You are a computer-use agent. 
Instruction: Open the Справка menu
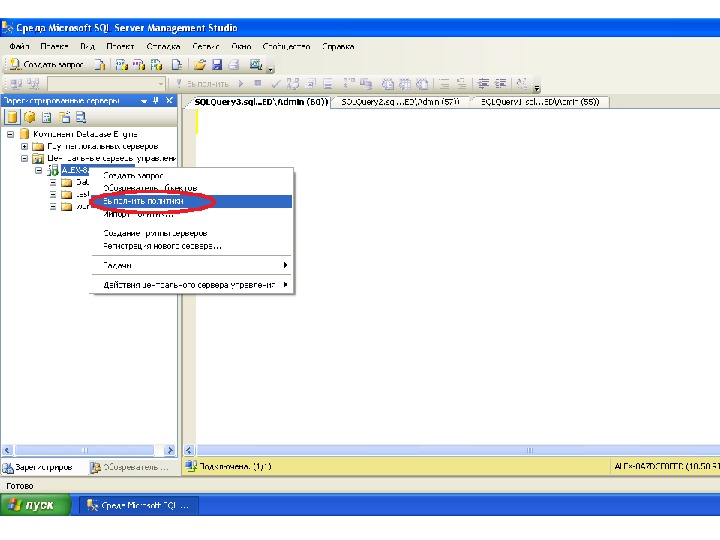(338, 46)
